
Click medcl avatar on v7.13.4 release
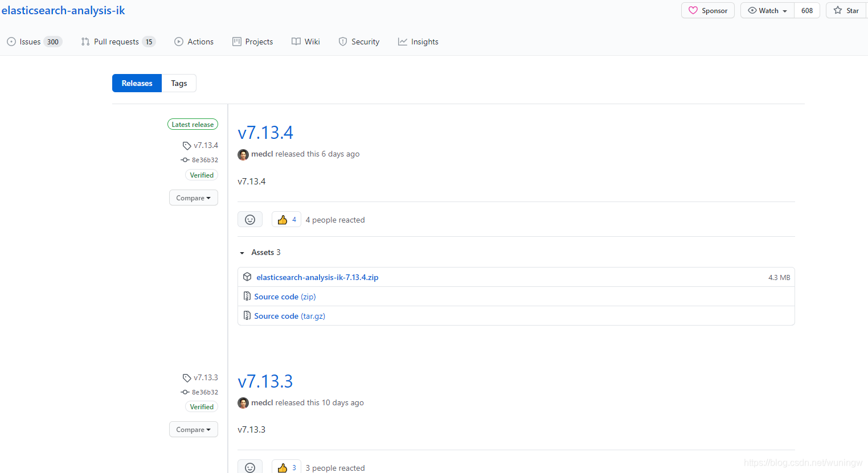click(243, 154)
